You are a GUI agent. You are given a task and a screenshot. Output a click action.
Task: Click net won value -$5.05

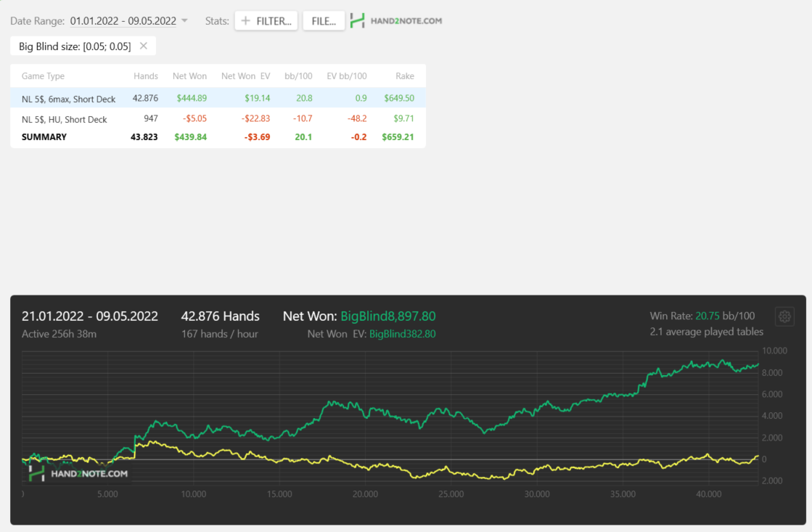click(x=194, y=118)
